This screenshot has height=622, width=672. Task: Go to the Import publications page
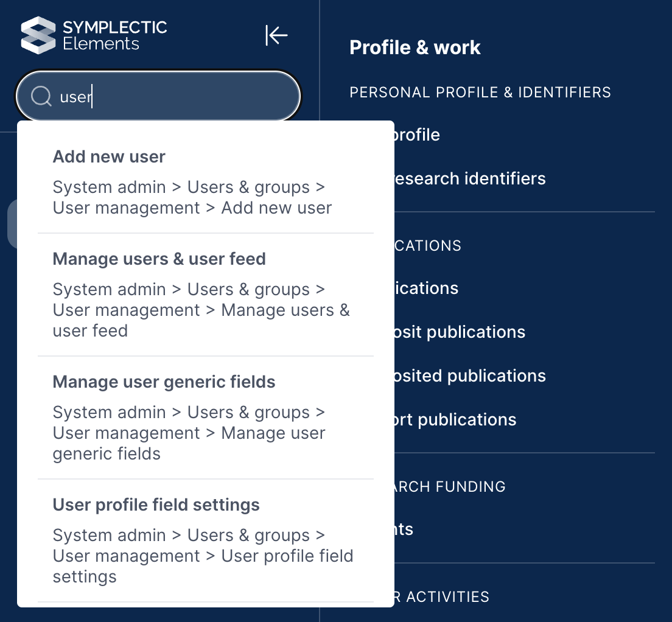coord(455,419)
